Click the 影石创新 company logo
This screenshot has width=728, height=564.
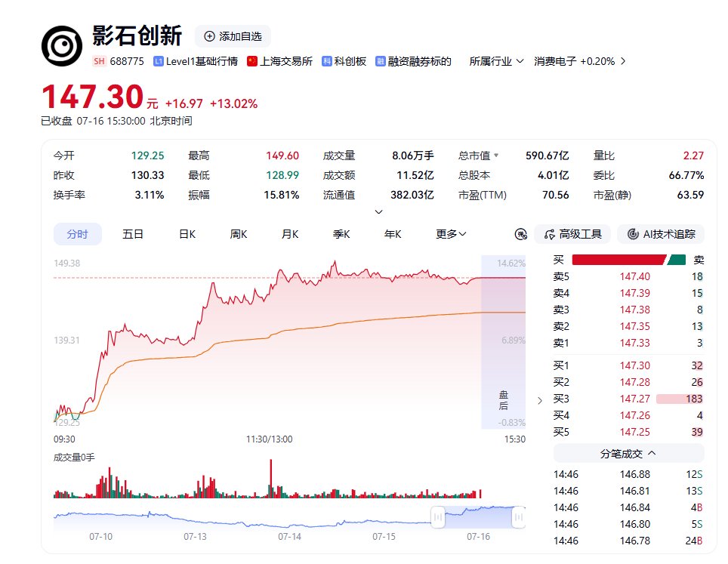coord(62,46)
